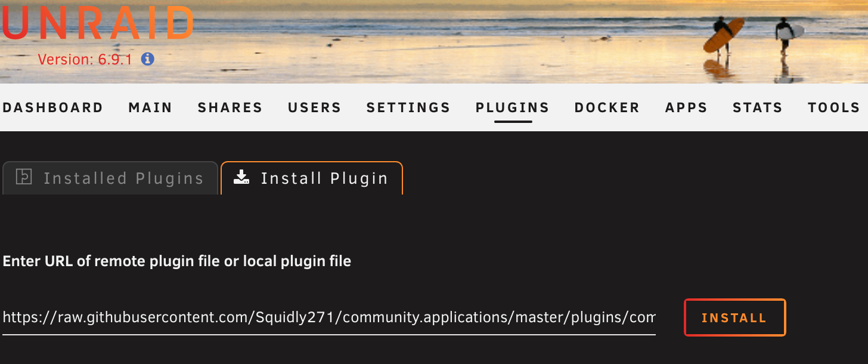
Task: Click the version info icon next to 6.9.1
Action: pos(147,59)
